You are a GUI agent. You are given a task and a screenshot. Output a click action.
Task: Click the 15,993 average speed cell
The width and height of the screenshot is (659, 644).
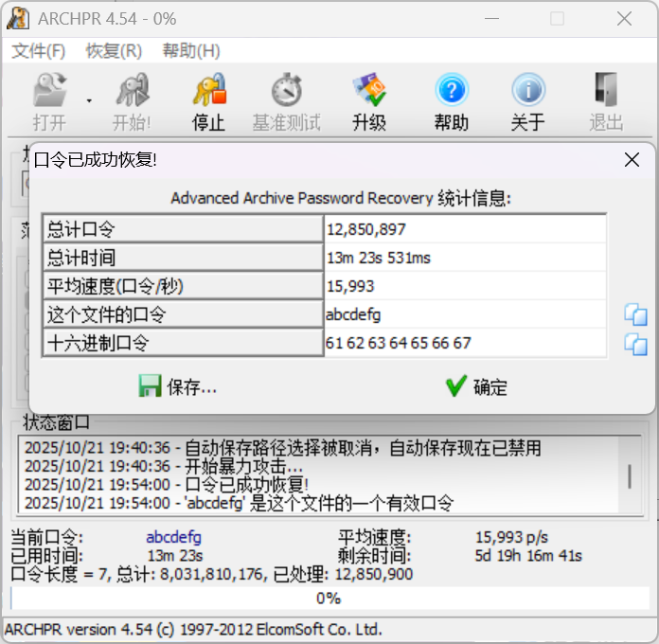point(465,286)
